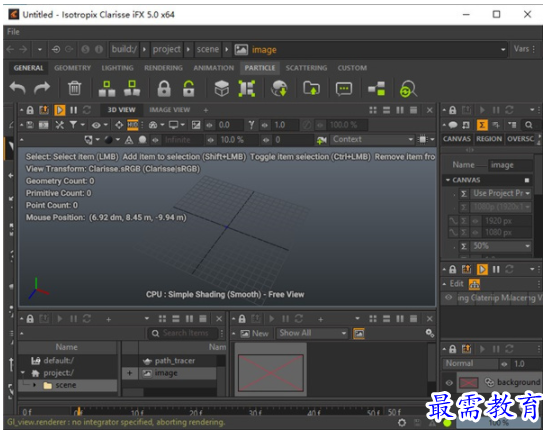
Task: Click the speech bubble comment icon
Action: (344, 89)
